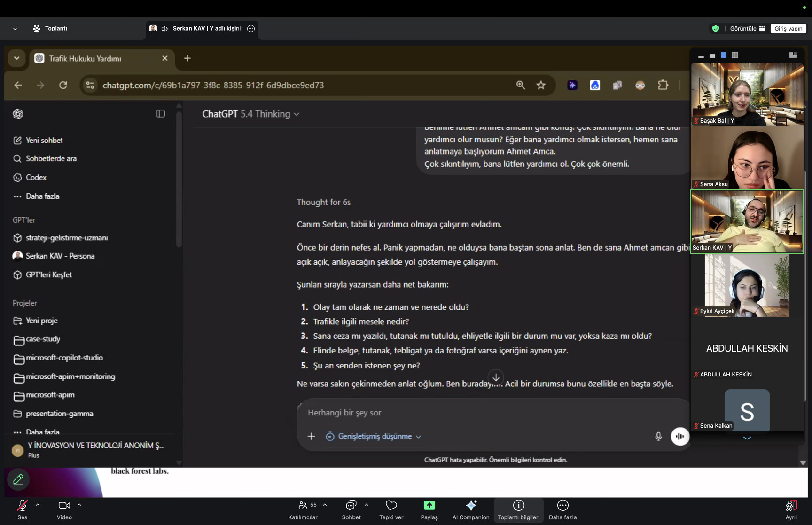The width and height of the screenshot is (812, 525).
Task: Open the Sohbet chat panel
Action: click(351, 509)
